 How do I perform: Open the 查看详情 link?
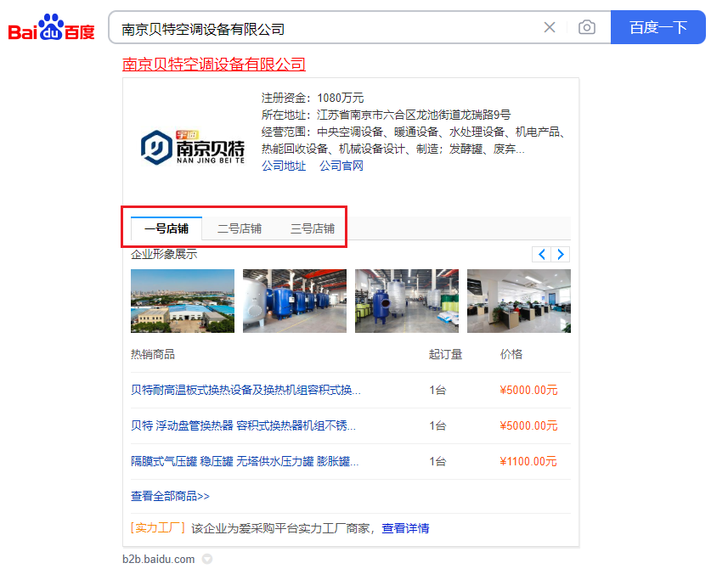point(405,528)
